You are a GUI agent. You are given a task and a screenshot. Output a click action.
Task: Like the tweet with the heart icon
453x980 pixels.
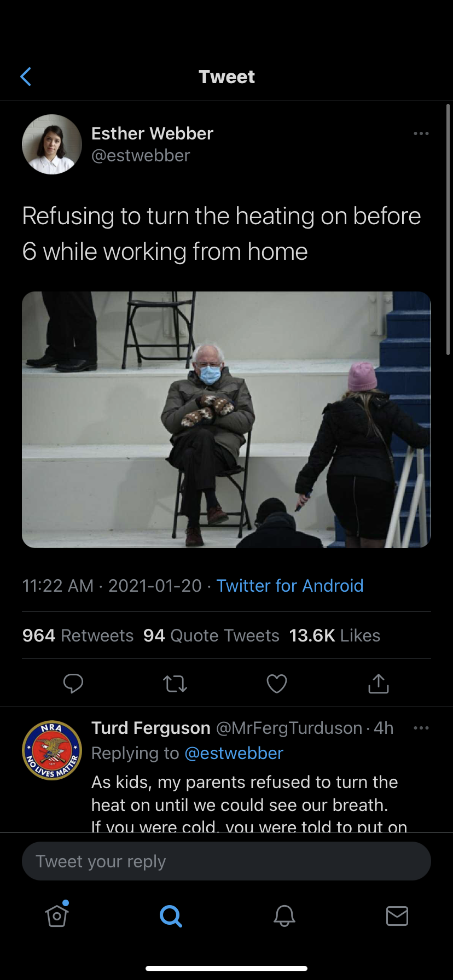(x=277, y=684)
